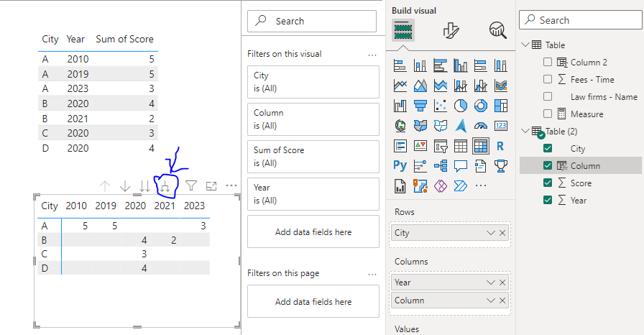Select the Stacked bar chart visual
The height and width of the screenshot is (335, 644).
(400, 65)
